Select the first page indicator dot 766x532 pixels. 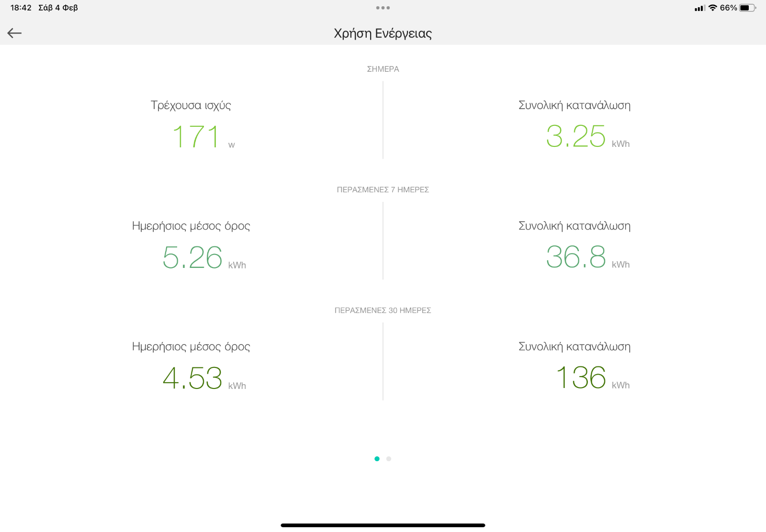coord(377,459)
